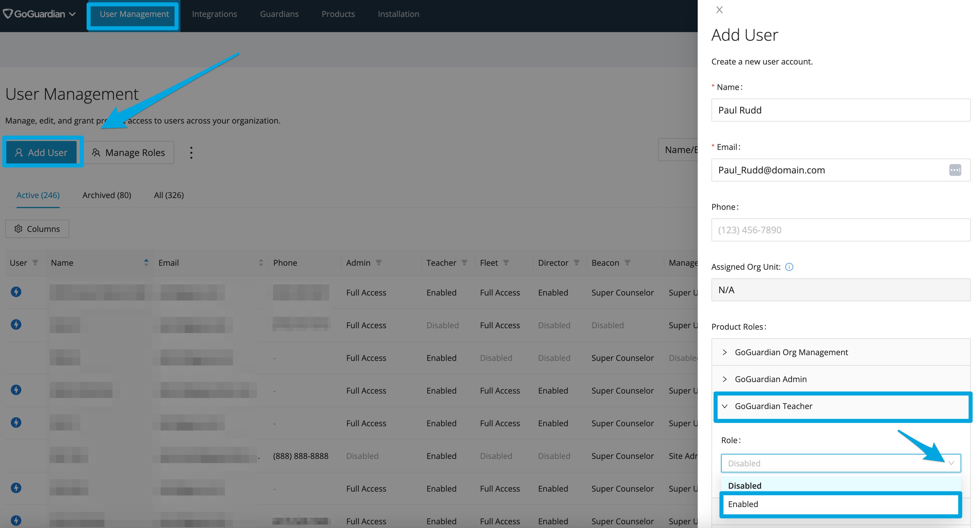Click the Site Admin cell in Manager column
The height and width of the screenshot is (528, 980).
[683, 456]
